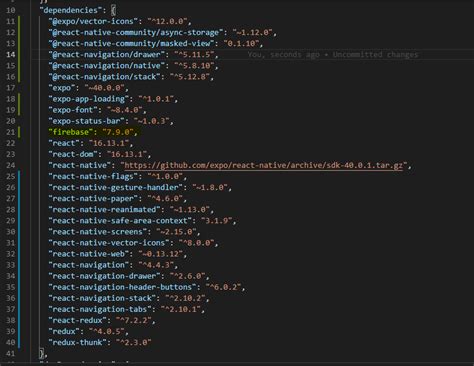Click the "~1.8.0" version value
This screenshot has height=366, width=474.
point(210,187)
